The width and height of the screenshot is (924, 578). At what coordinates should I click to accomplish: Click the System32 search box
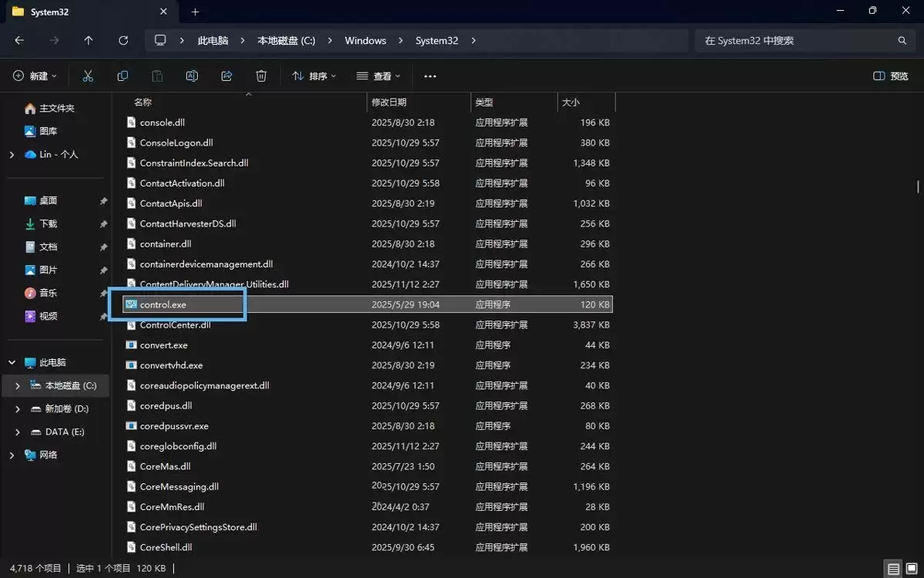[x=801, y=40]
